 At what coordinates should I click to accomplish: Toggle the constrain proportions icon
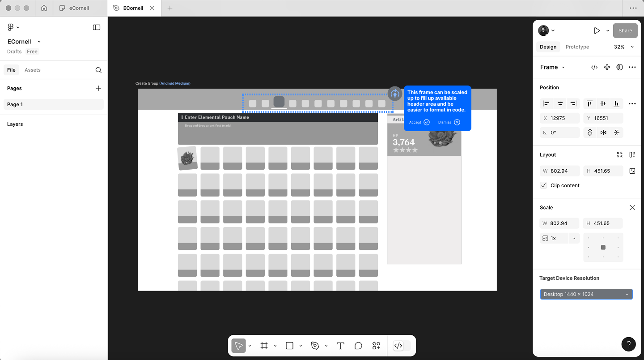pyautogui.click(x=632, y=171)
